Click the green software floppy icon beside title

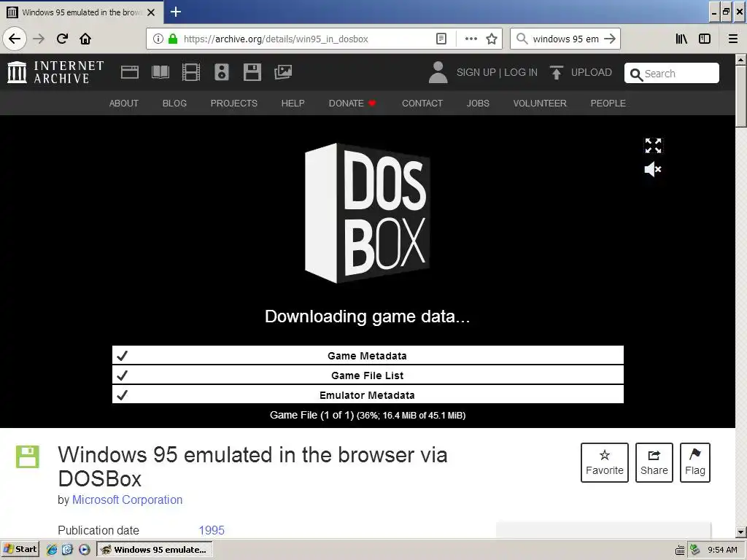(x=27, y=457)
